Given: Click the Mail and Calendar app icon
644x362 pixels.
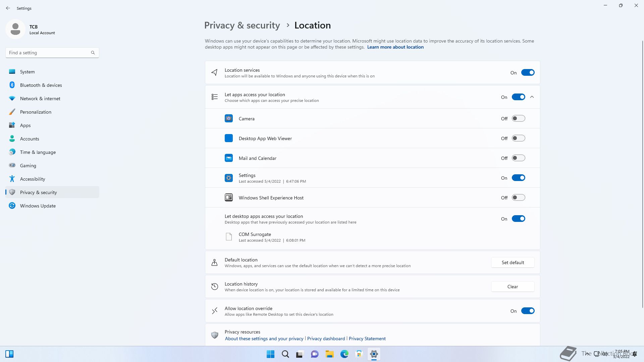Looking at the screenshot, I should click(229, 158).
